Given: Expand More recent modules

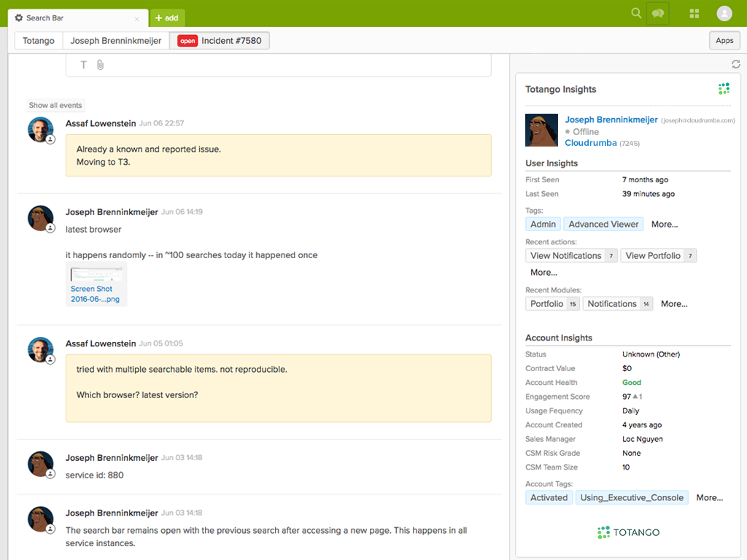Looking at the screenshot, I should pyautogui.click(x=674, y=304).
